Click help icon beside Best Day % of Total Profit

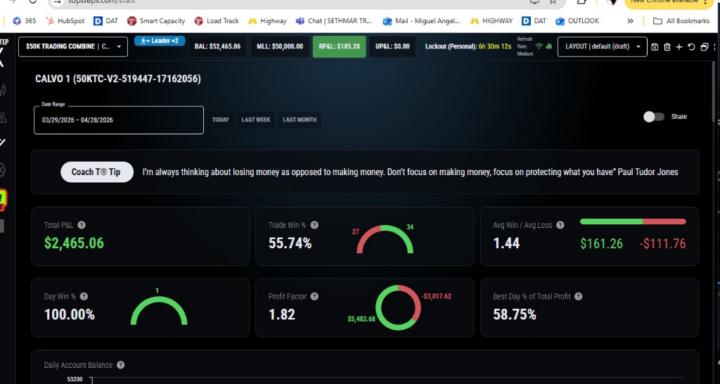(578, 297)
